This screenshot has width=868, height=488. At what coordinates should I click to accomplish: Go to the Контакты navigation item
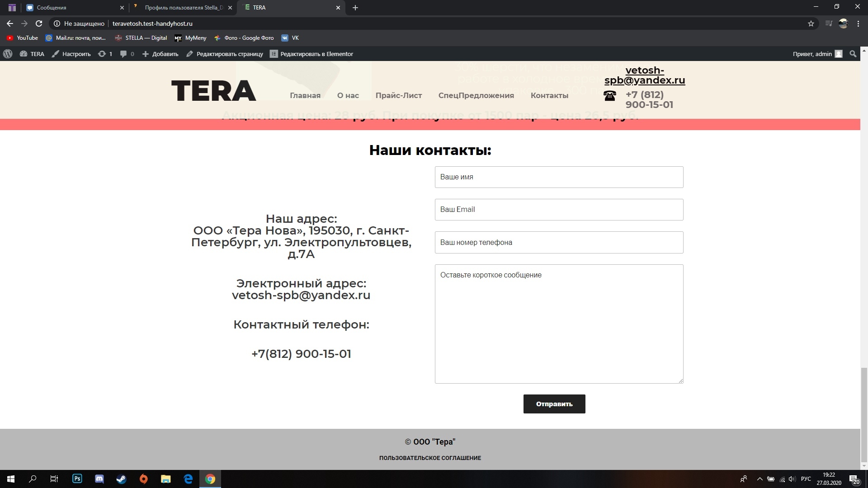549,95
